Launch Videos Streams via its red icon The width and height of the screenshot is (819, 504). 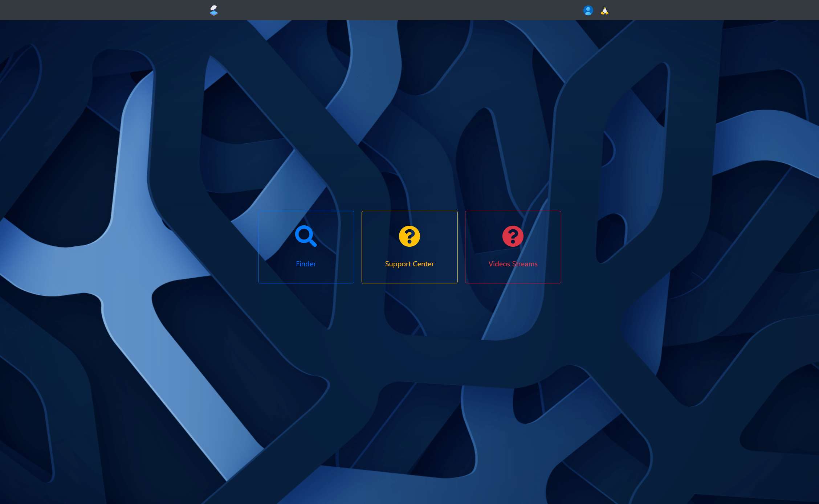pyautogui.click(x=513, y=236)
